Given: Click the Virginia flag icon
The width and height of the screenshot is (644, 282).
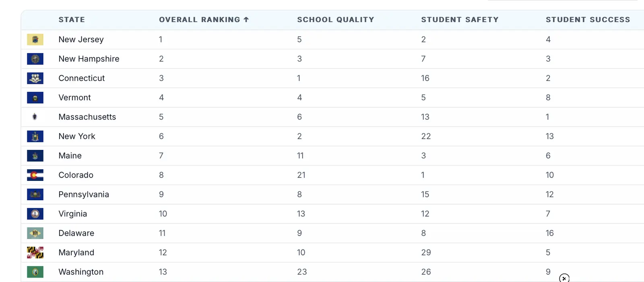Looking at the screenshot, I should [35, 214].
